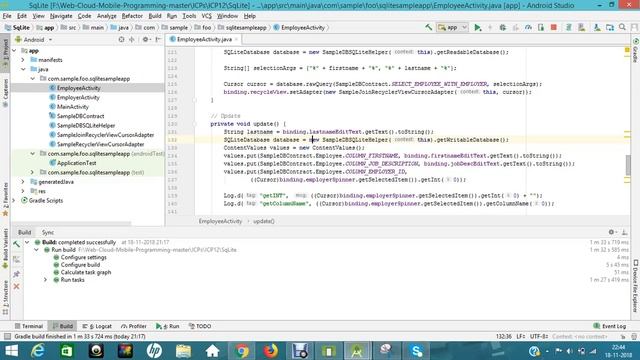This screenshot has height=360, width=640.
Task: Toggle the Gradle side tool window
Action: click(635, 50)
